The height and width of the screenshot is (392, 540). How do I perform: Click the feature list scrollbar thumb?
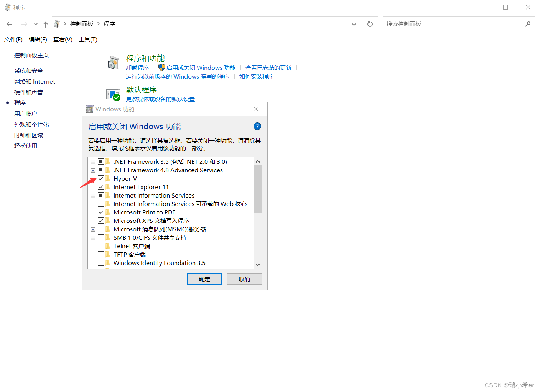[x=258, y=189]
